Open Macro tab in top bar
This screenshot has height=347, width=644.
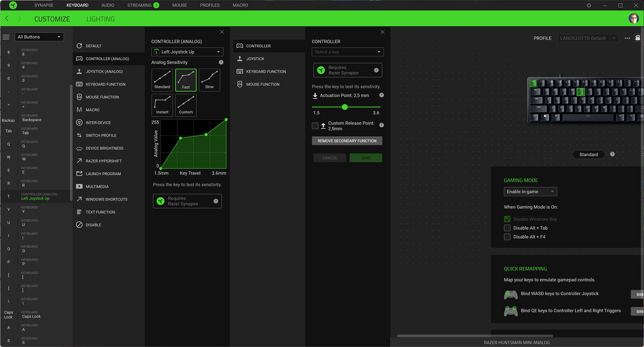[x=240, y=5]
